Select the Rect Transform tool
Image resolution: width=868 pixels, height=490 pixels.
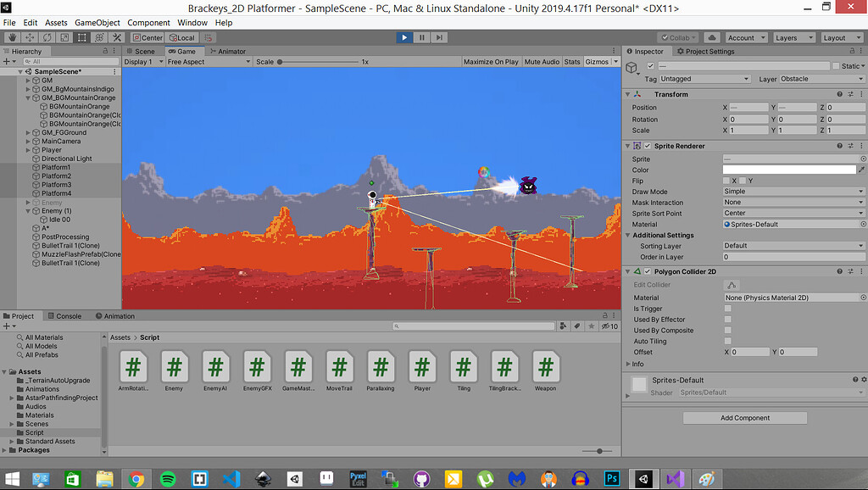click(x=82, y=37)
